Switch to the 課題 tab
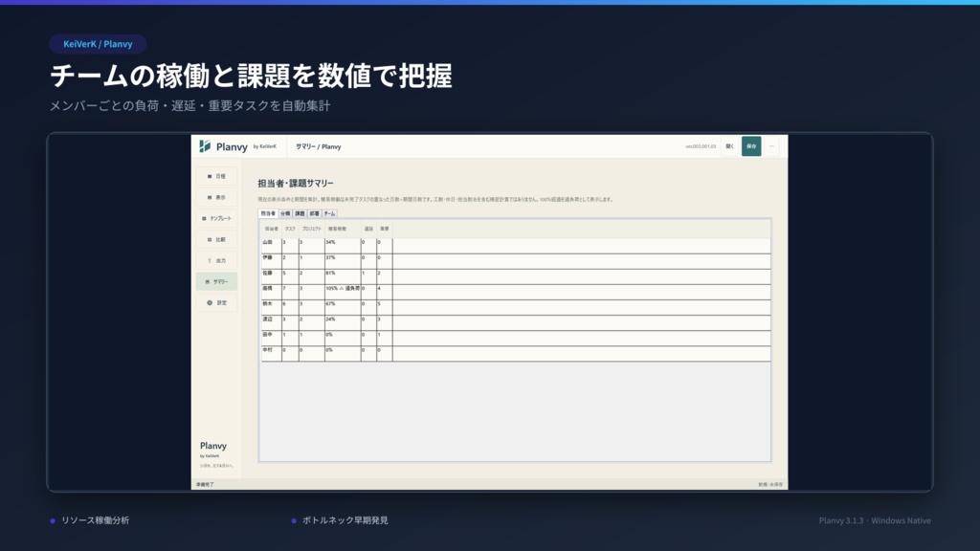The image size is (980, 551). tap(300, 213)
